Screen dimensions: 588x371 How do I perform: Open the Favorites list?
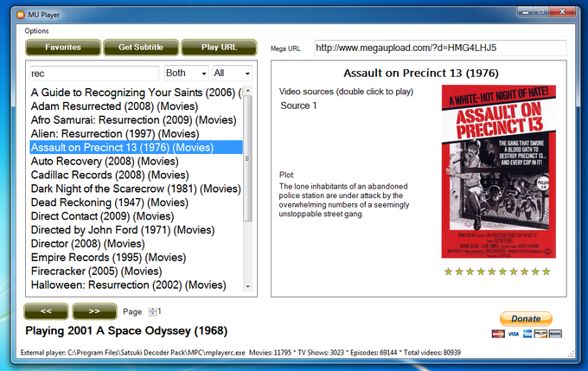63,48
